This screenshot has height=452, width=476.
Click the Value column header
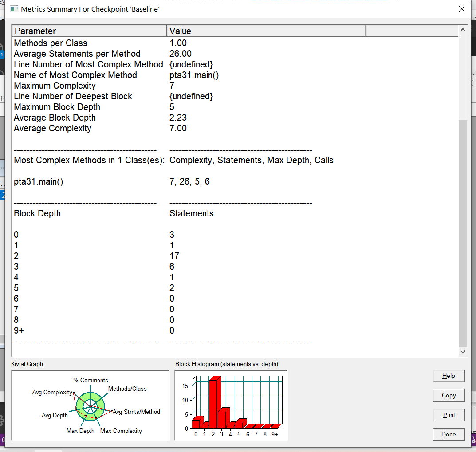pyautogui.click(x=266, y=31)
